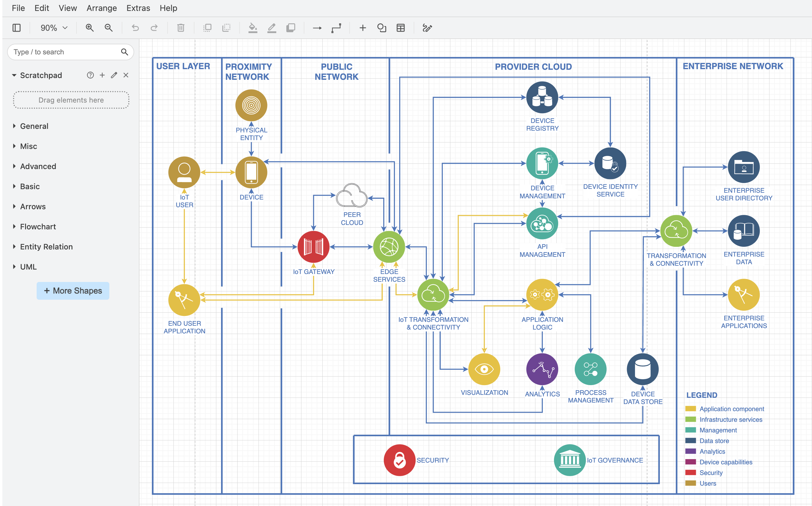812x506 pixels.
Task: Open the insert table icon
Action: point(400,28)
